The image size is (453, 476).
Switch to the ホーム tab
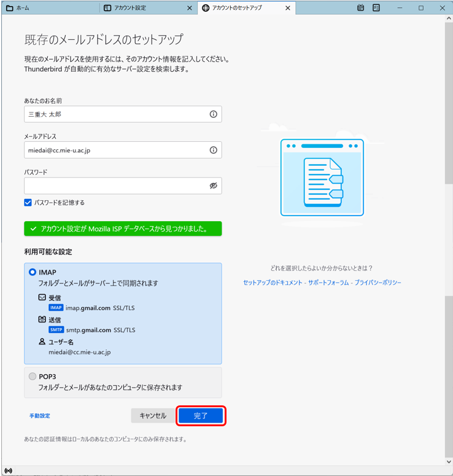50,8
